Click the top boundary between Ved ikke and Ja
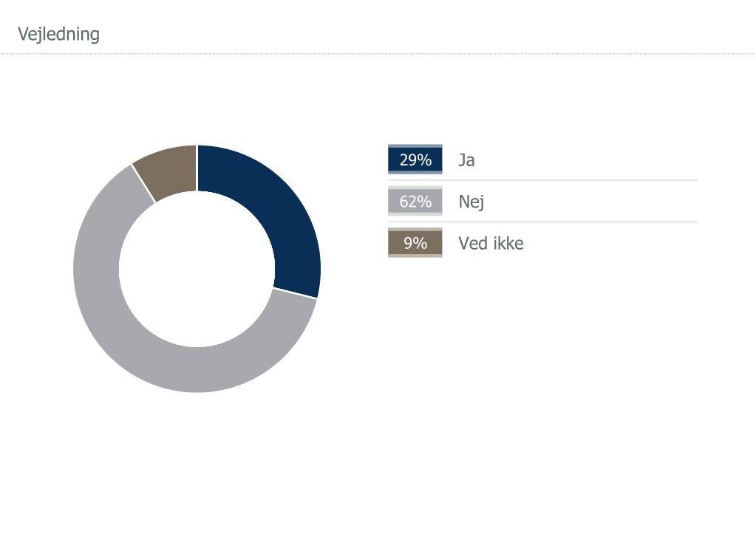756x534 pixels. (x=197, y=168)
